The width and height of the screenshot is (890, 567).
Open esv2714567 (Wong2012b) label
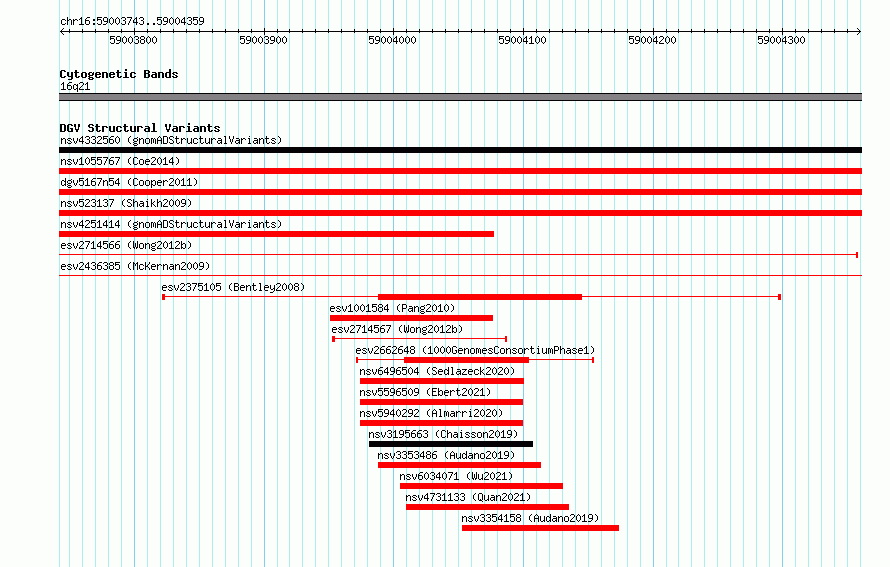(x=397, y=329)
